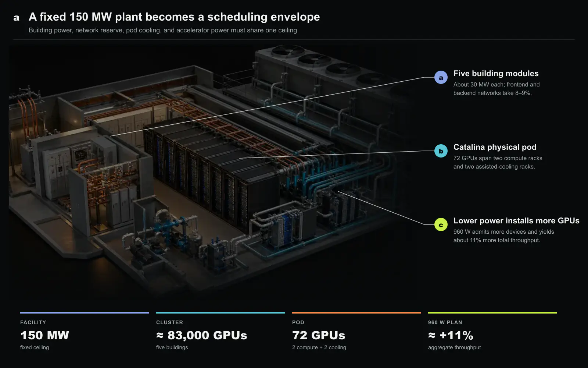Click text 'backend networks take 8–9%.'
The image size is (588, 368).
click(492, 93)
